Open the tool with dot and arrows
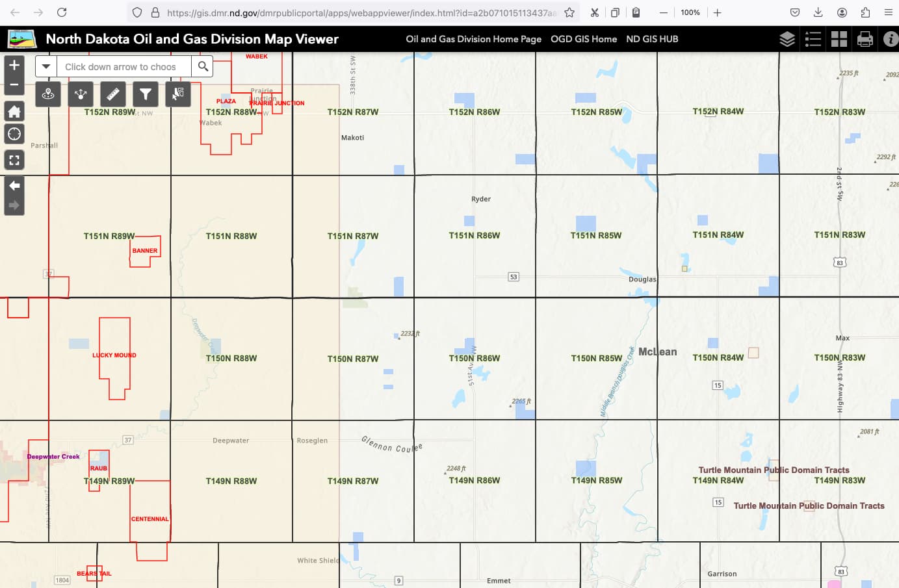 pos(81,94)
